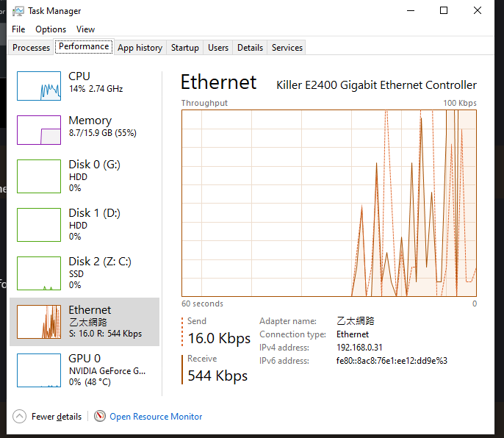Click the fe80::8ac8:76e1:ee12:dd9e%3 IPv6 address
The image size is (504, 438).
pos(392,361)
